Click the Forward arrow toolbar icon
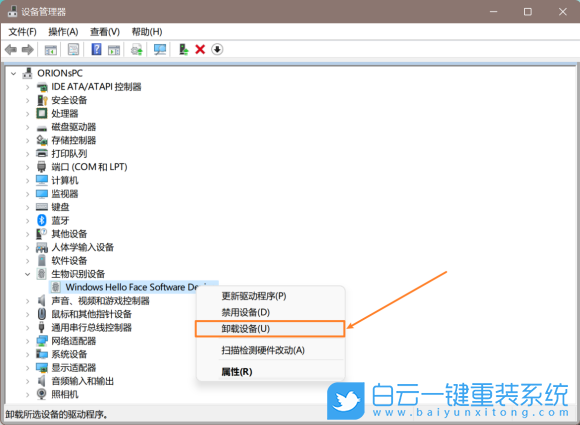Image resolution: width=580 pixels, height=425 pixels. (28, 49)
